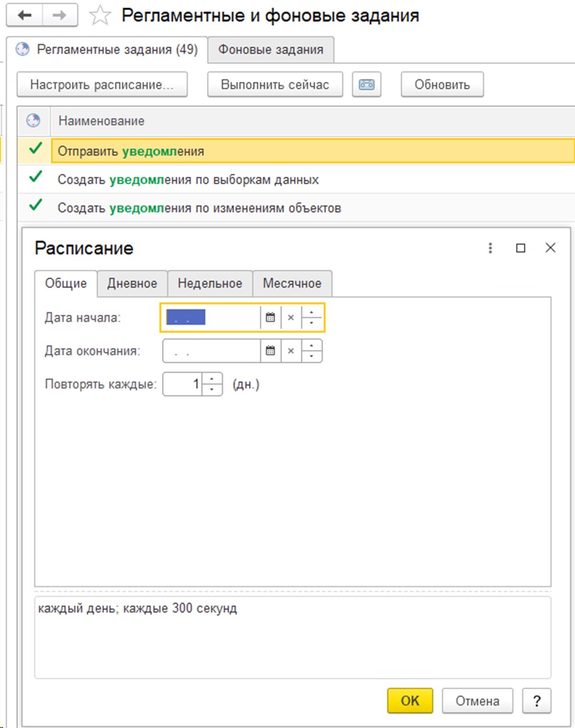This screenshot has width=575, height=728.
Task: Confirm the schedule with OK
Action: pos(410,700)
